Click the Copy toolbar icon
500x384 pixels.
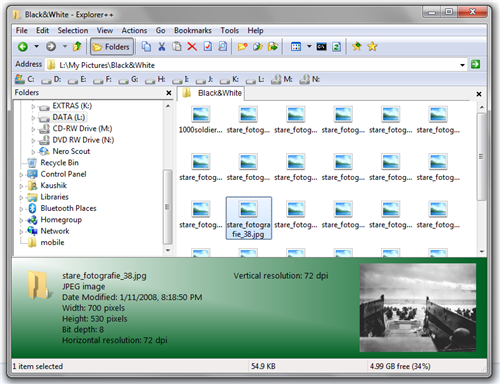coord(146,47)
